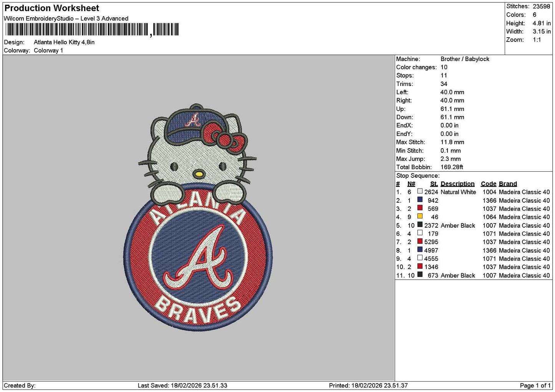The image size is (555, 392).
Task: Click the white swatch beside 2624 Natural White
Action: coord(420,191)
